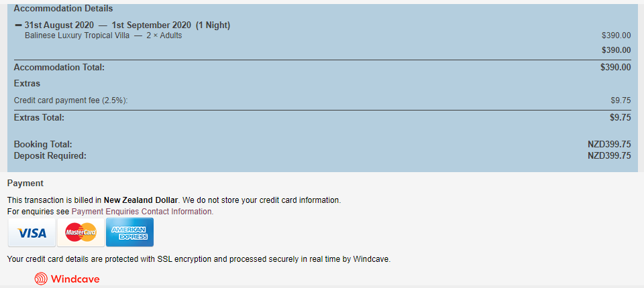
Task: Click the Accommodation Details heading
Action: pos(63,8)
